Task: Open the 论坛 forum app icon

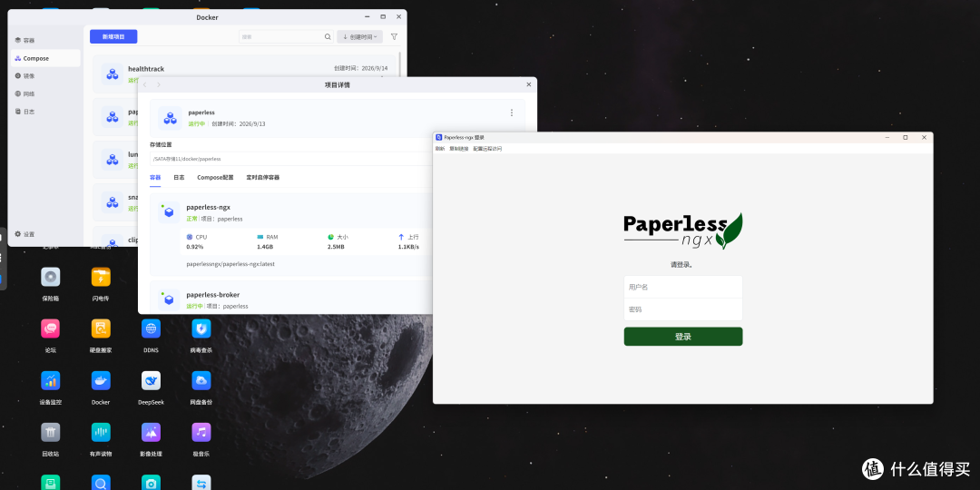Action: tap(51, 328)
